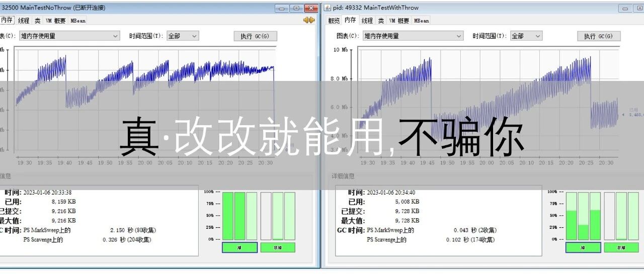Click the connection status icon in MainTestNoThrow window
644x274 pixels.
[x=308, y=20]
